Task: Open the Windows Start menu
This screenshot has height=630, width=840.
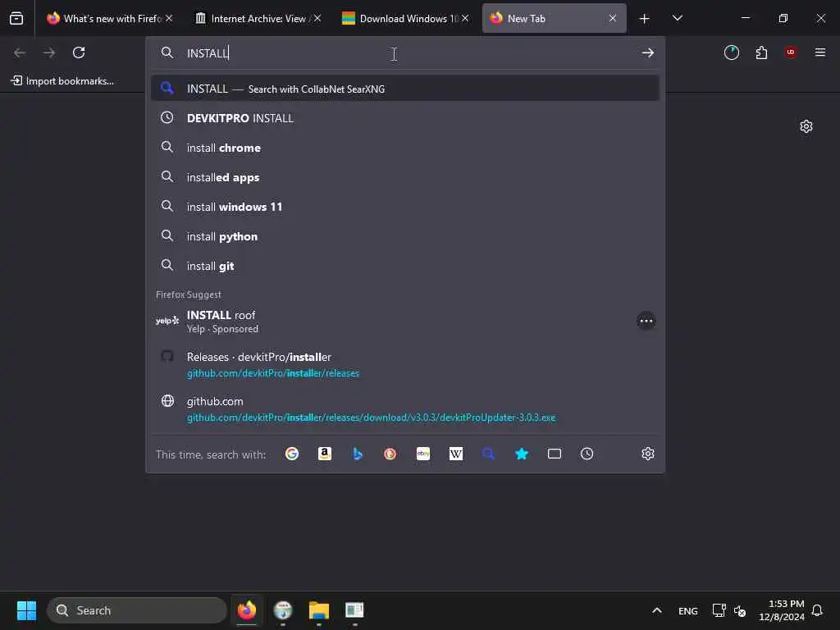Action: tap(26, 610)
